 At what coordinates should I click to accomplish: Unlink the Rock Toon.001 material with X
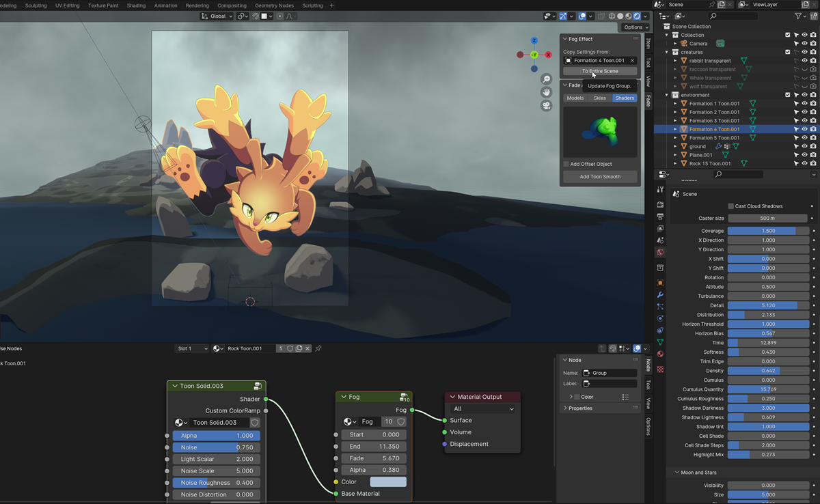(307, 348)
